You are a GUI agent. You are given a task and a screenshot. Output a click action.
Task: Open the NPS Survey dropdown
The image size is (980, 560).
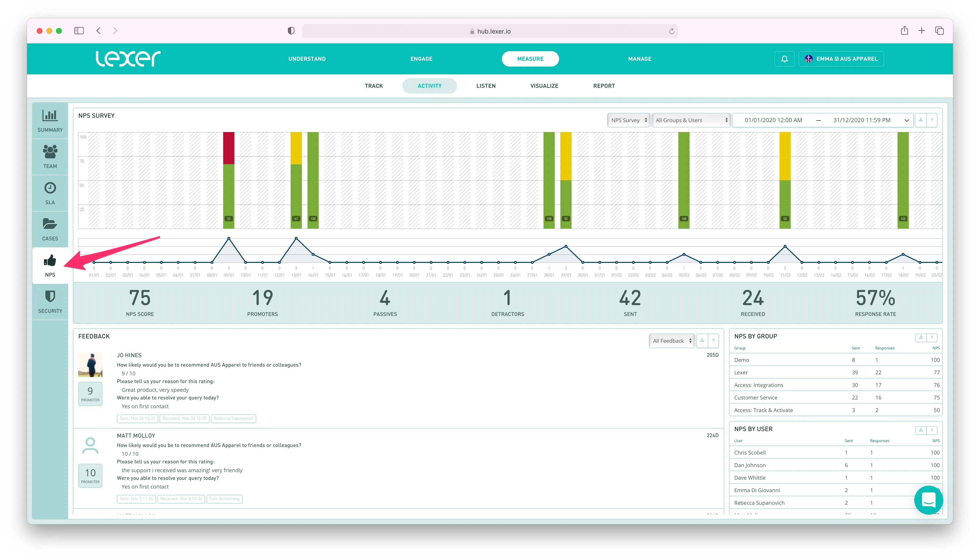628,120
